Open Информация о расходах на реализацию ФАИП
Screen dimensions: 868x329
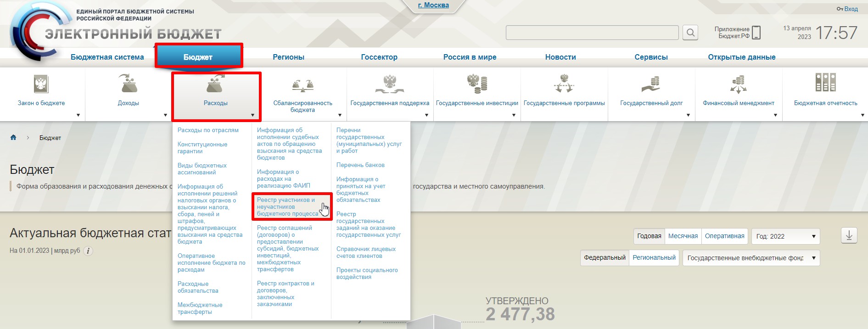[x=283, y=178]
